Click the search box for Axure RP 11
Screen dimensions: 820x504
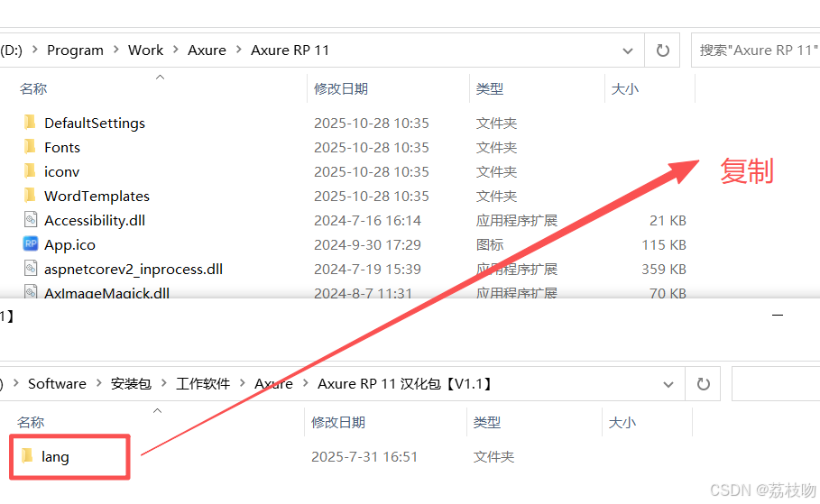tap(756, 50)
